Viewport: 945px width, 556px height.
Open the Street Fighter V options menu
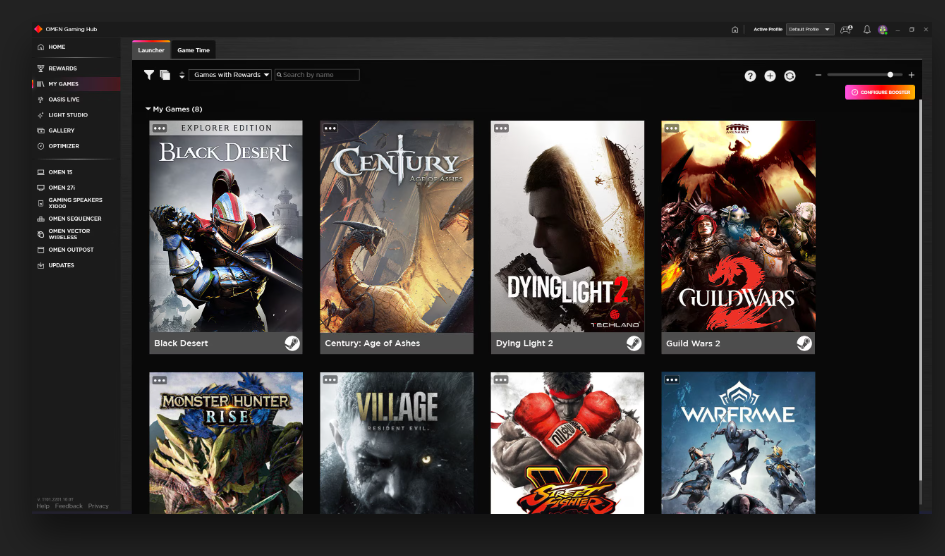point(501,380)
